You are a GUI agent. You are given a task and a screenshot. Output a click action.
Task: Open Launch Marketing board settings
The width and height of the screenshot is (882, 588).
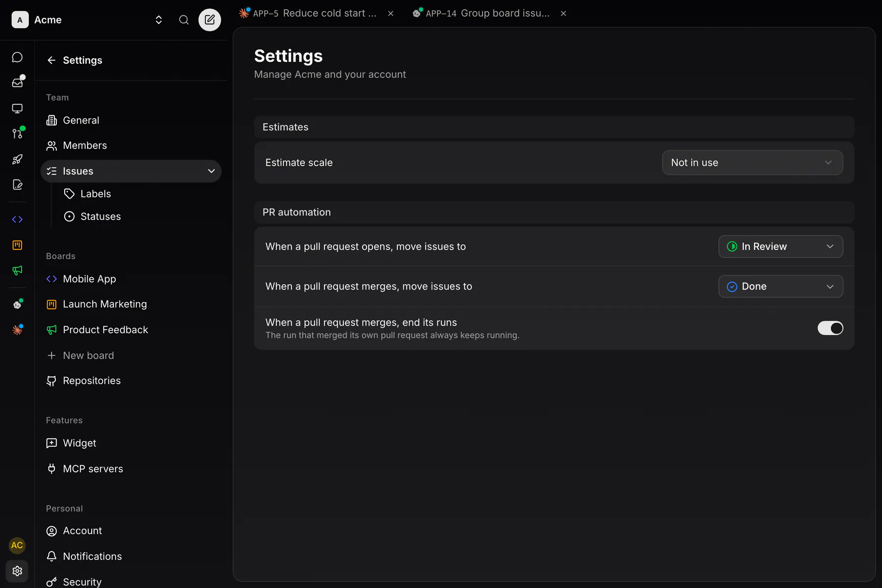(131, 304)
